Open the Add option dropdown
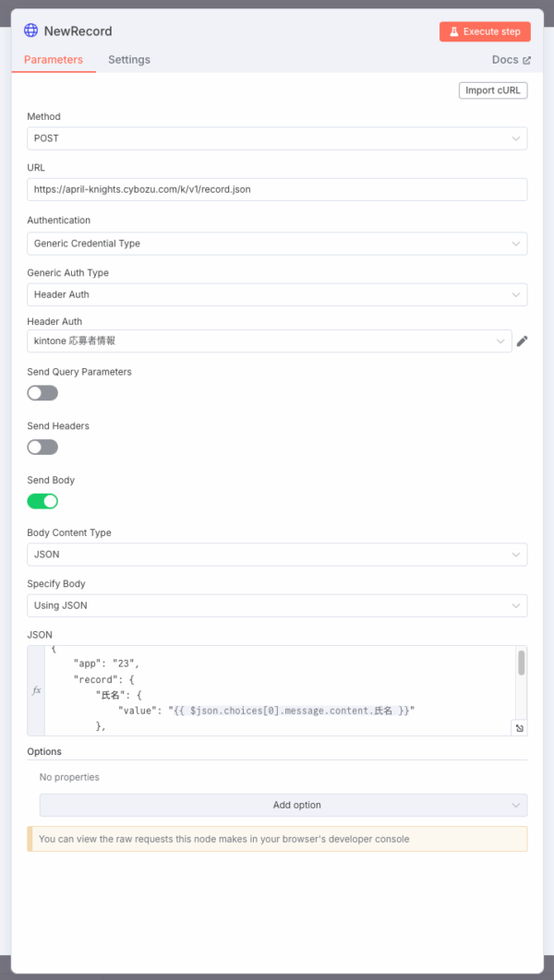The width and height of the screenshot is (554, 980). point(283,806)
